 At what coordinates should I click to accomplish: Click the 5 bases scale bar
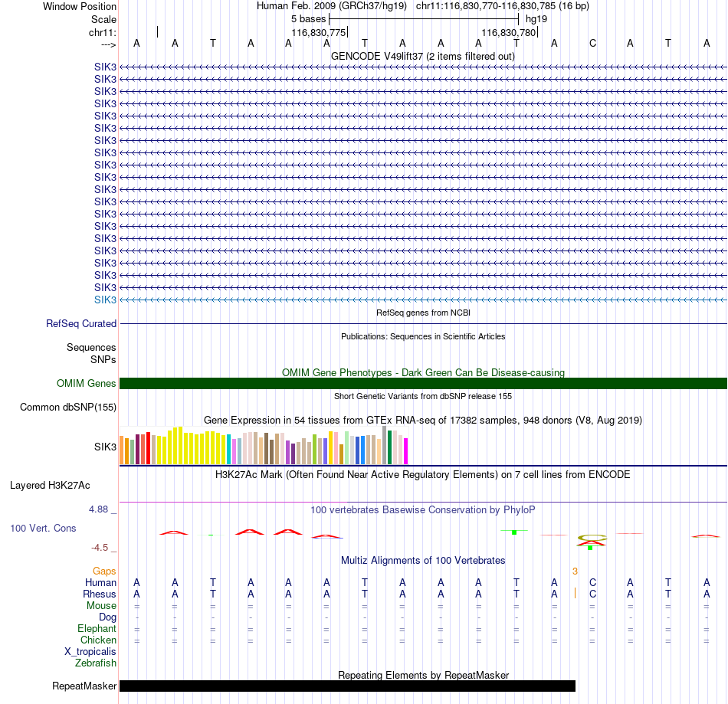[424, 19]
